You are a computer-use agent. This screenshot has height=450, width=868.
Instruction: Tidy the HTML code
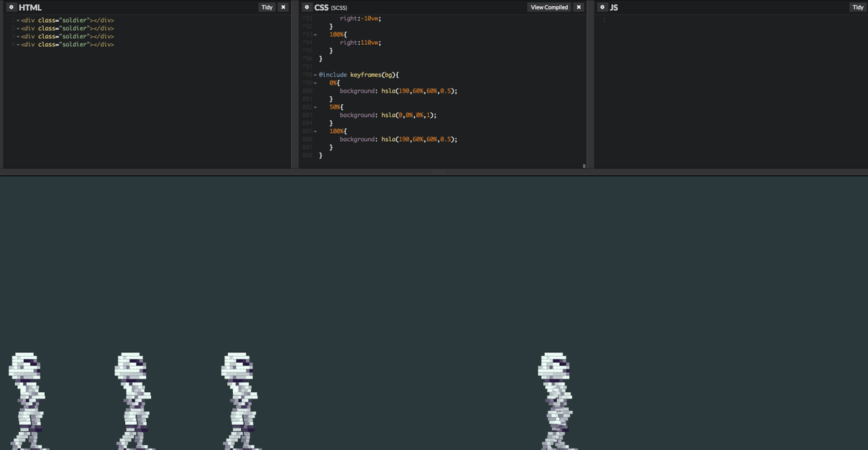267,7
